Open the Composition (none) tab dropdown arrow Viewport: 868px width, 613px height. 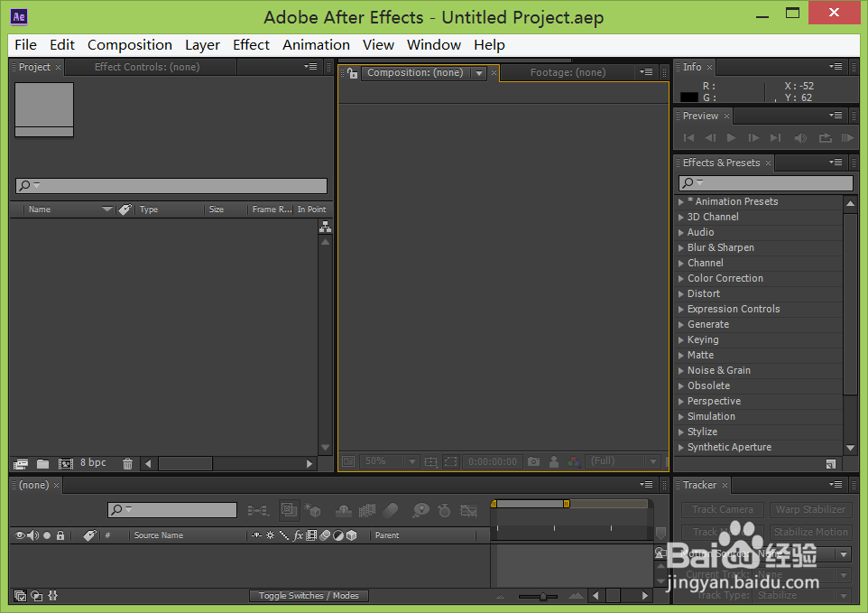[479, 73]
